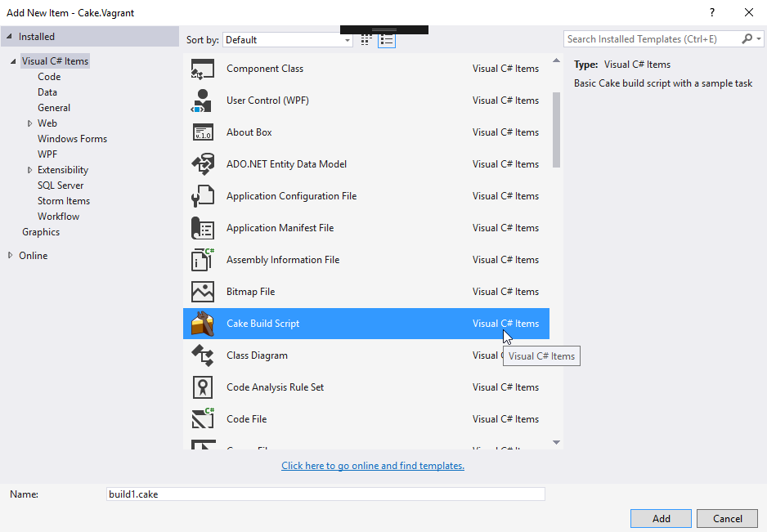Select the Windows Forms category
Screen dimensions: 767x532
[x=73, y=139]
